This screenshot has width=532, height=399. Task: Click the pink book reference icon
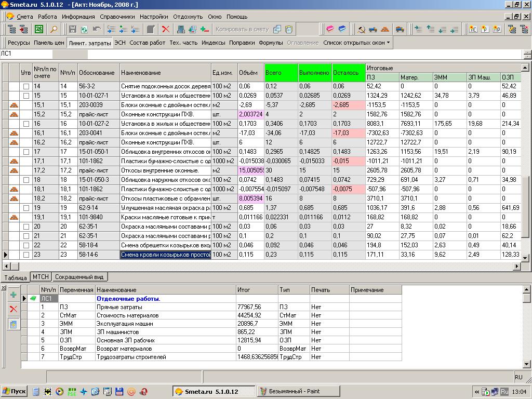click(330, 29)
